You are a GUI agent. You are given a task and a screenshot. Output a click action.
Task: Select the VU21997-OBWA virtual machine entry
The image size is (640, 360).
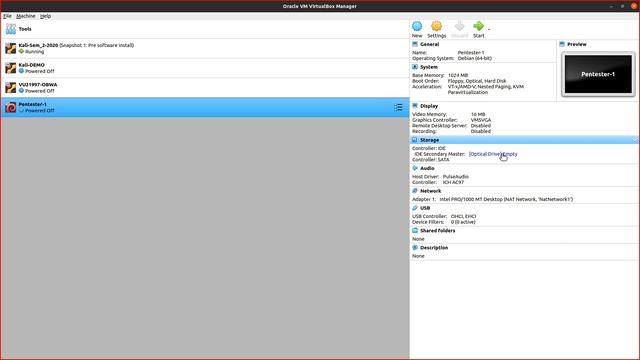pos(205,87)
